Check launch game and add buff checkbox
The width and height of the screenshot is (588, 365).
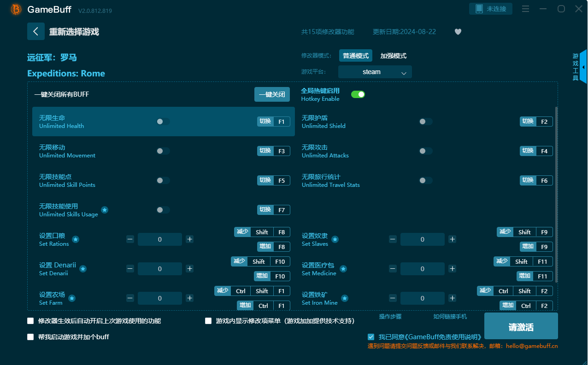pos(31,337)
